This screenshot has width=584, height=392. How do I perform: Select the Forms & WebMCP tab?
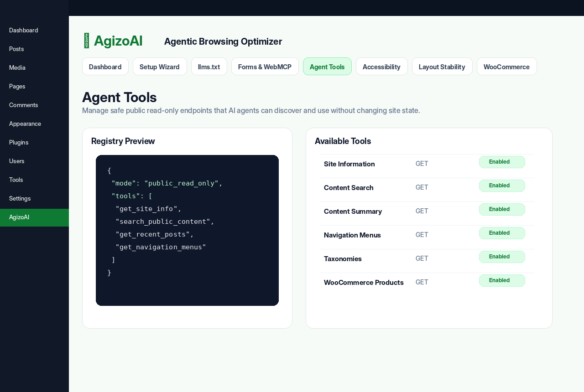(265, 67)
